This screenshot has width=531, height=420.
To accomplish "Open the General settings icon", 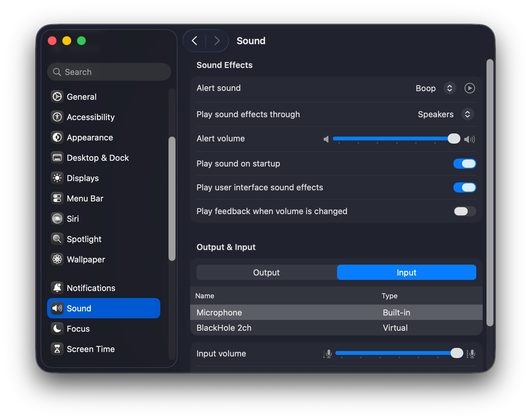I will tap(57, 97).
